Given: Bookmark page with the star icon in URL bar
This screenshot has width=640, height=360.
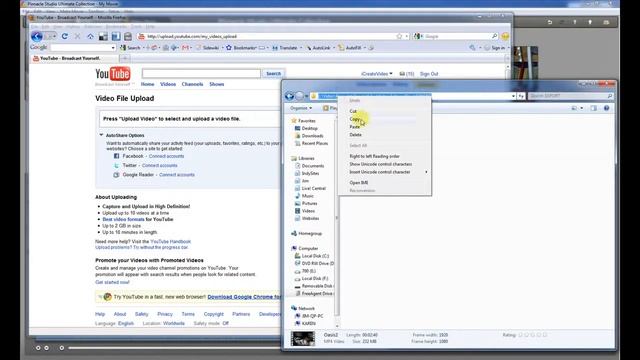Looking at the screenshot, I should click(399, 36).
